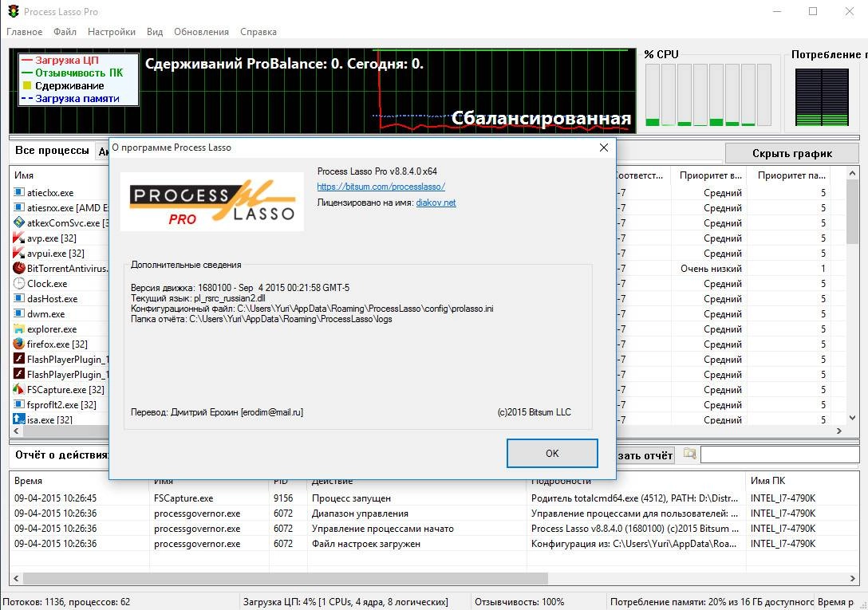Open the Главное menu

tap(25, 32)
